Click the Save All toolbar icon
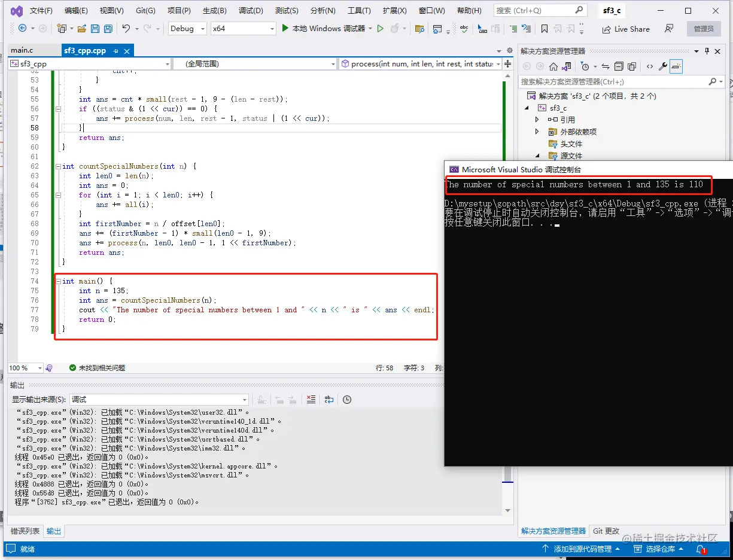 pyautogui.click(x=108, y=29)
